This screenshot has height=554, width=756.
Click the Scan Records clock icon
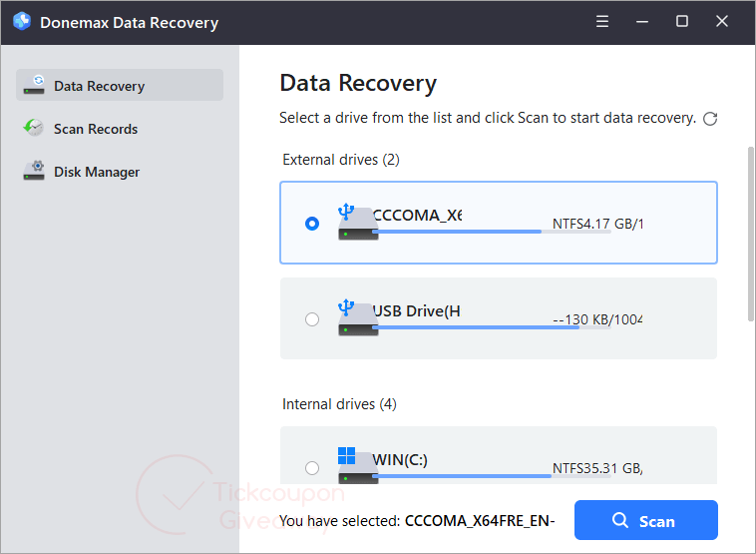[34, 128]
